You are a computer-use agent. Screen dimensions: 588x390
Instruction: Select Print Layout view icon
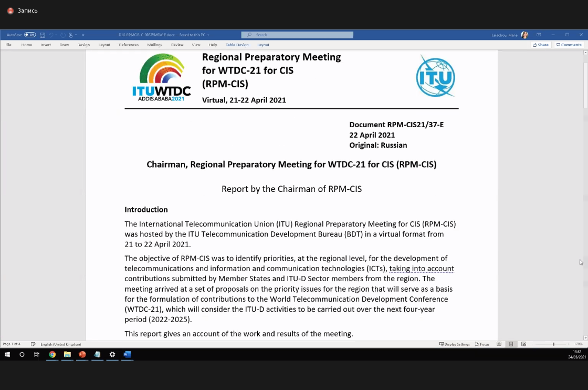pos(511,344)
